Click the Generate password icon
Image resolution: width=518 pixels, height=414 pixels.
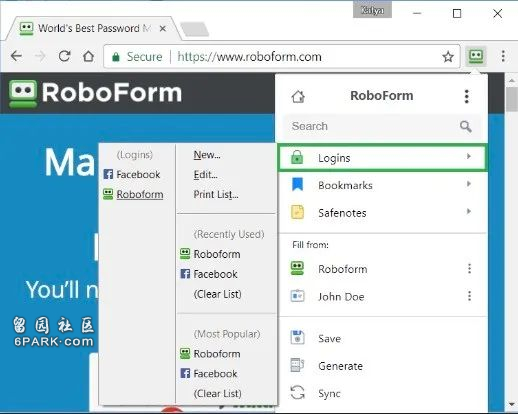click(x=297, y=365)
